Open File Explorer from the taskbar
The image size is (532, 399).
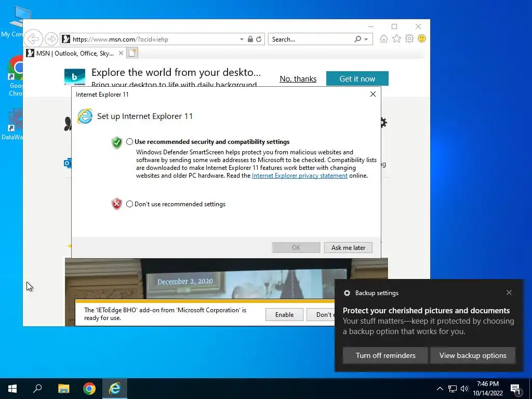click(x=63, y=389)
